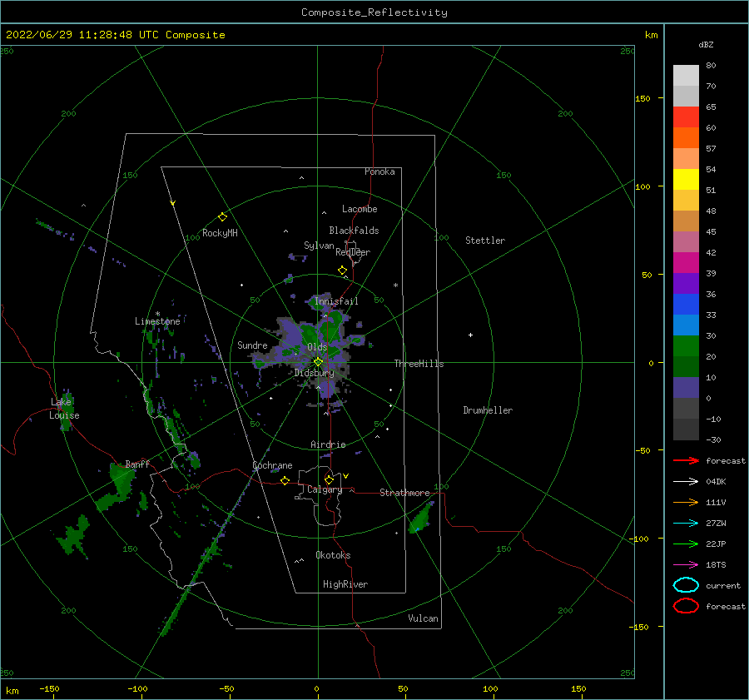Click the HighRiver city label
Viewport: 749px width, 700px height.
345,584
